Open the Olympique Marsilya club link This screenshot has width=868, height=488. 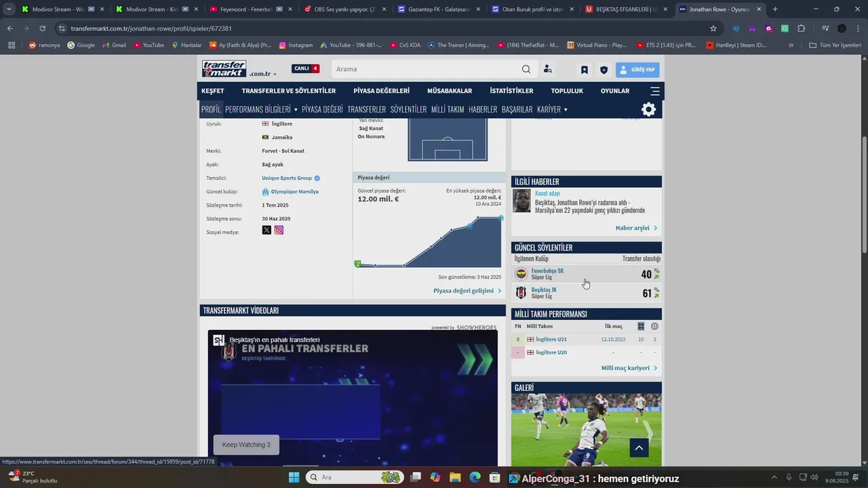[x=294, y=192]
